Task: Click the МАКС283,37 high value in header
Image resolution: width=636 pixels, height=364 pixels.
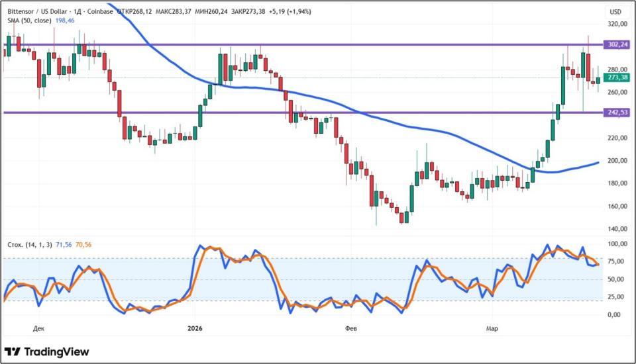Action: [174, 12]
